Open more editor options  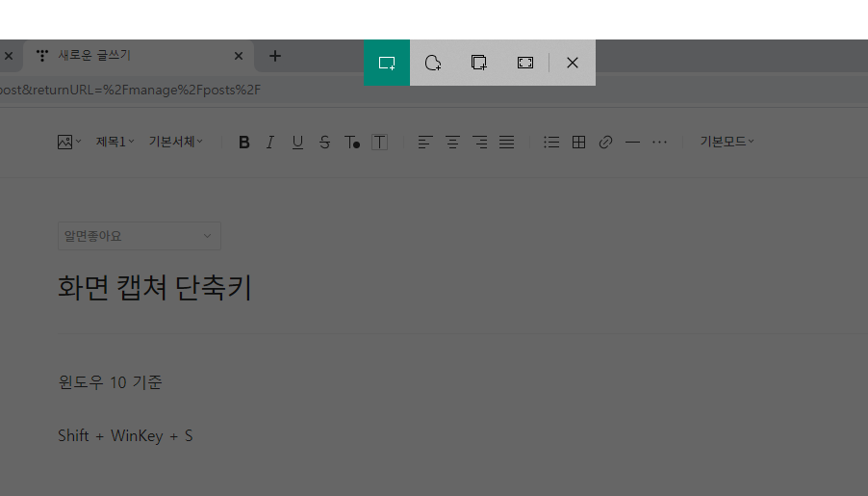(x=659, y=143)
